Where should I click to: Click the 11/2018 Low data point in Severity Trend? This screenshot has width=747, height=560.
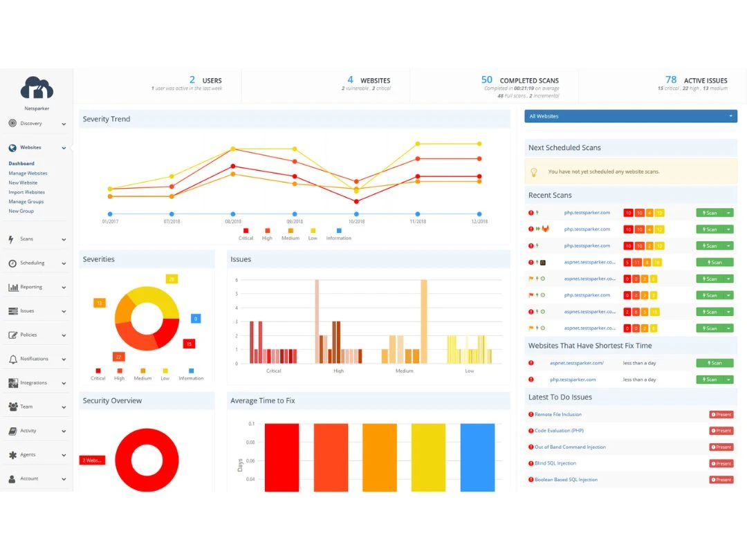click(418, 144)
